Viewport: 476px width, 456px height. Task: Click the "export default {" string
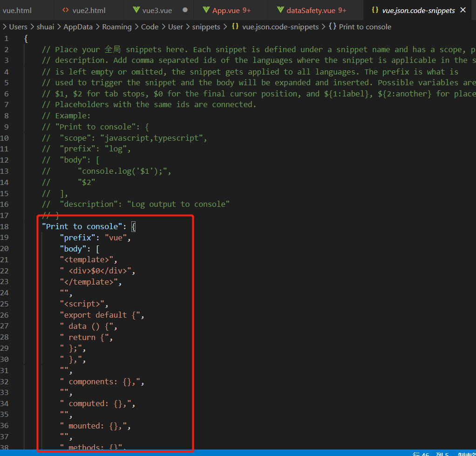pyautogui.click(x=100, y=315)
